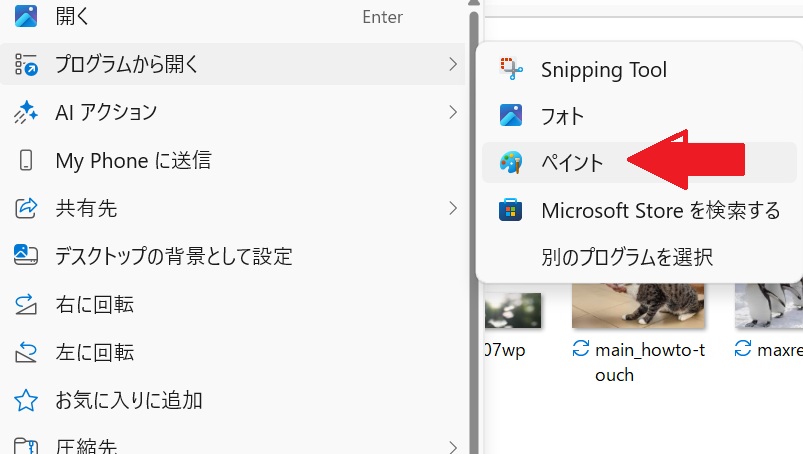Choose AI アクション menu entry
The image size is (803, 454).
click(233, 112)
